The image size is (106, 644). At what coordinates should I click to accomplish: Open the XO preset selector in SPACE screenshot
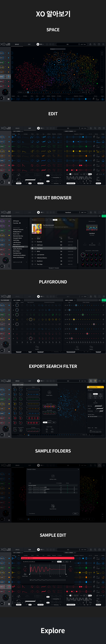tap(68, 44)
